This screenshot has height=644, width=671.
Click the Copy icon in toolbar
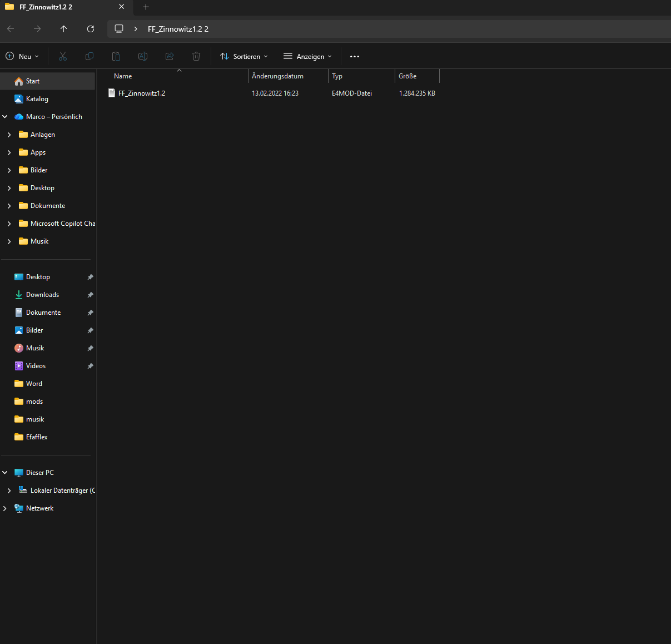[90, 56]
